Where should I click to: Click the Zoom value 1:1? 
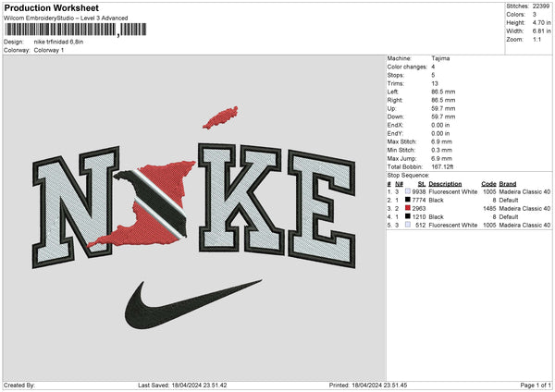(536, 39)
